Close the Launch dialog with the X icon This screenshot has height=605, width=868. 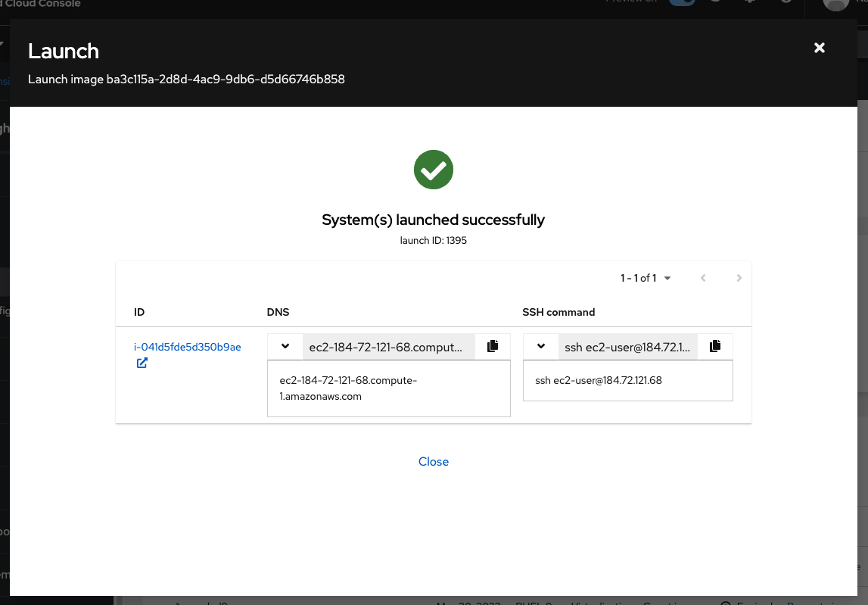tap(820, 48)
